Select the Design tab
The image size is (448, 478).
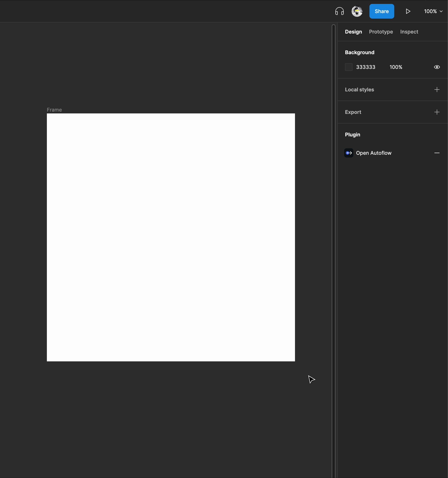(x=353, y=32)
